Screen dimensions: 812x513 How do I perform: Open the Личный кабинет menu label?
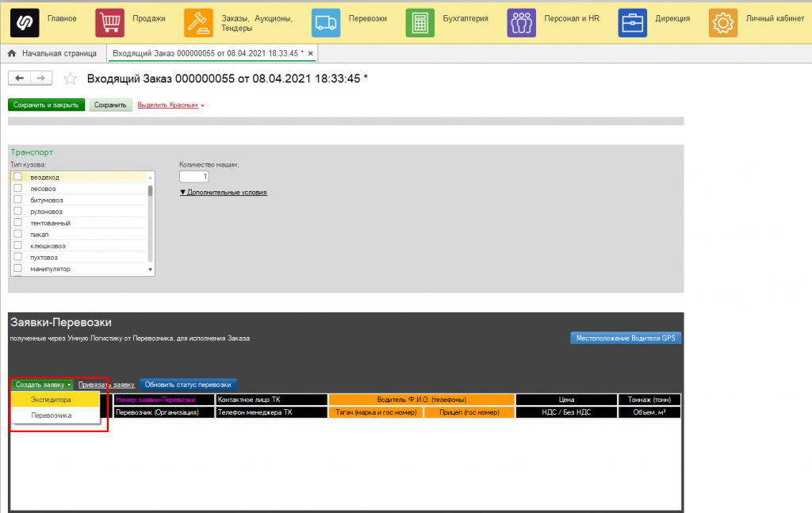coord(775,19)
